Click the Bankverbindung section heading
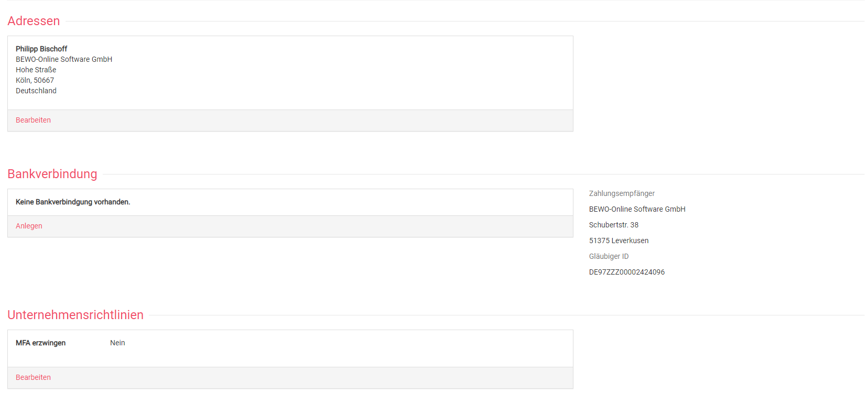The width and height of the screenshot is (868, 404). pyautogui.click(x=52, y=174)
